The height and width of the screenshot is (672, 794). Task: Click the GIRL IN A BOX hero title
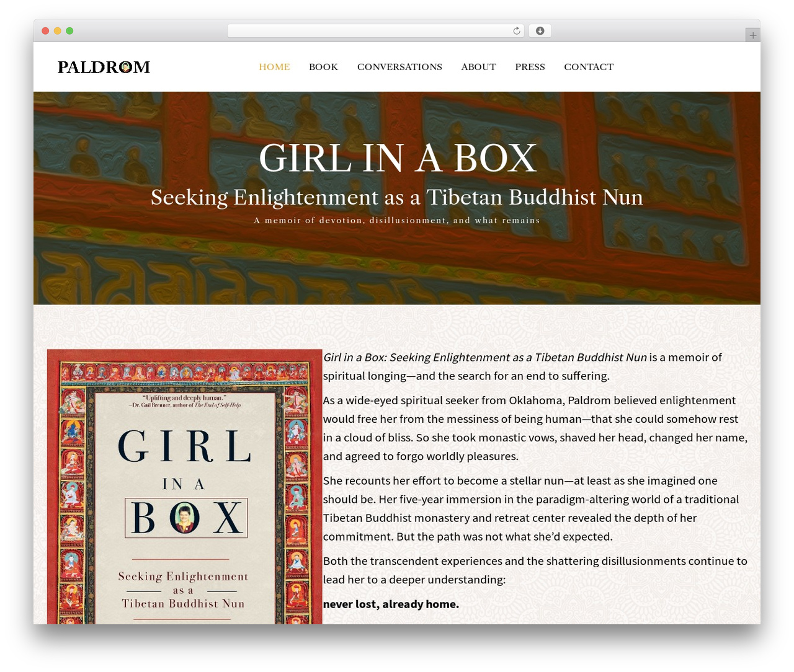click(x=397, y=158)
